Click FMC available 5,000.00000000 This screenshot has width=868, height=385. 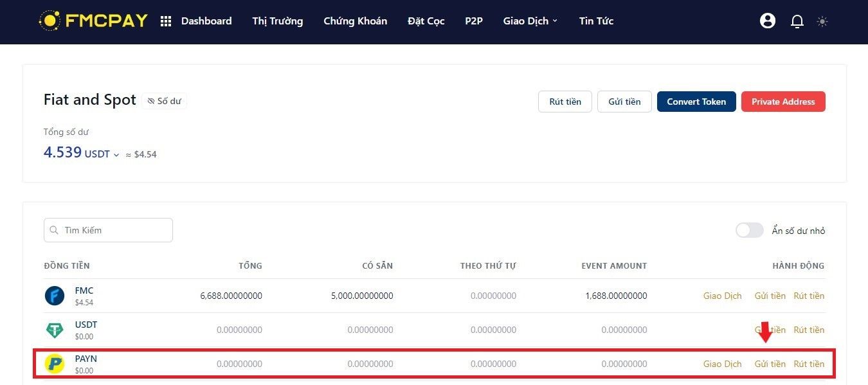(x=362, y=296)
